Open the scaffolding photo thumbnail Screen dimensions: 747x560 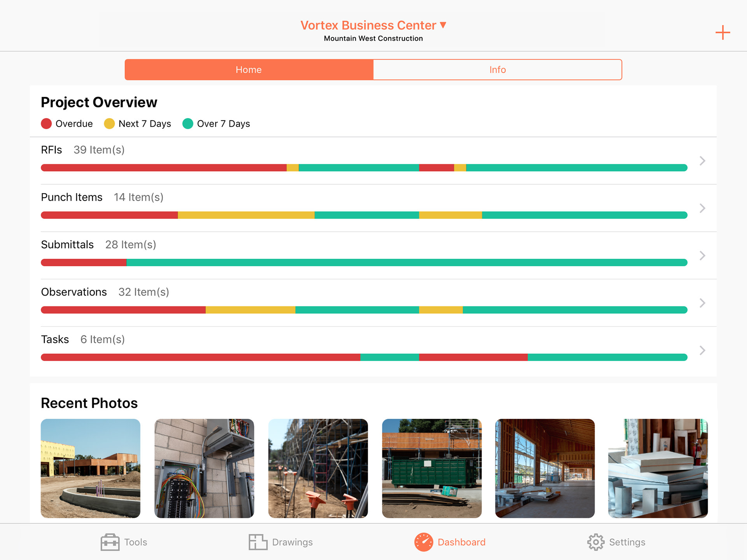click(x=318, y=468)
